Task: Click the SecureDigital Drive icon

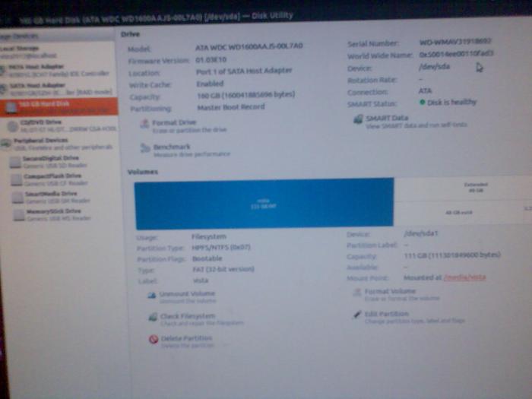Action: tap(15, 162)
